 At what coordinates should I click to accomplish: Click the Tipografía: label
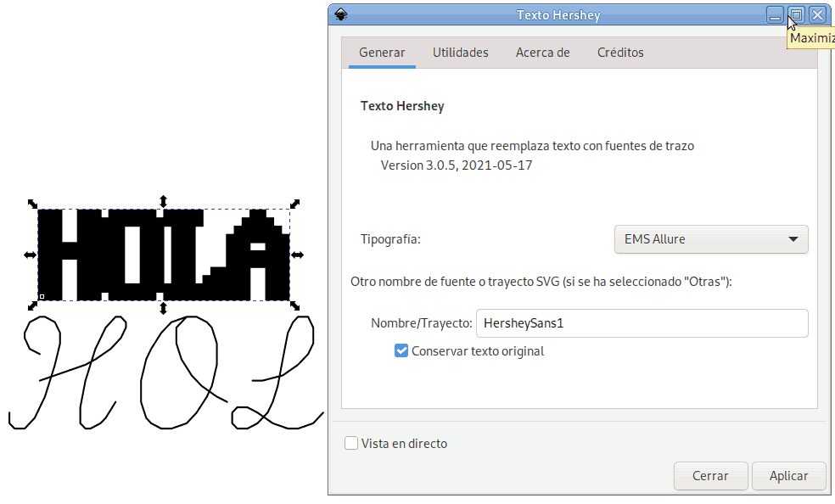[x=390, y=239]
